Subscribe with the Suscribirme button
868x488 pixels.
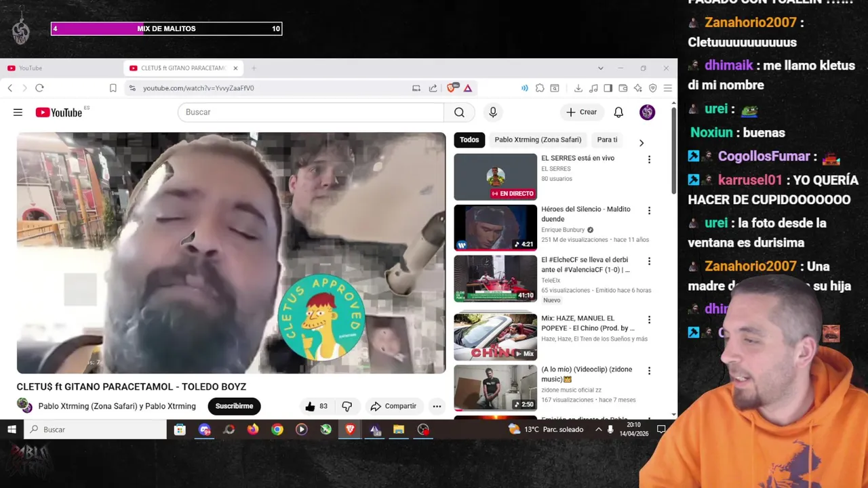234,406
